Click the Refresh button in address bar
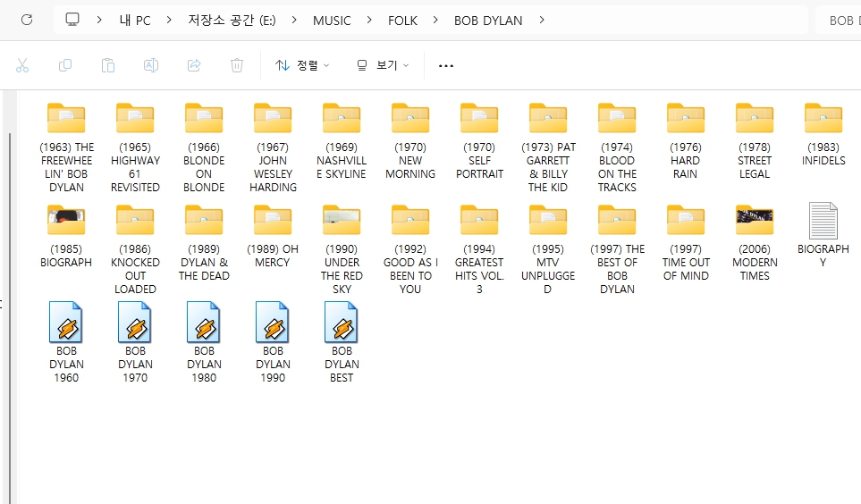The image size is (861, 504). coord(27,20)
